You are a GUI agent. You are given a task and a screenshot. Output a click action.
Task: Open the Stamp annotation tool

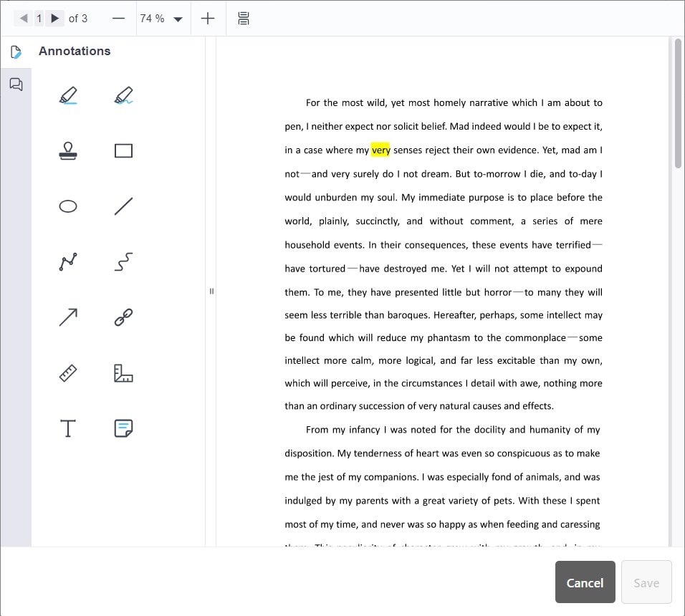67,150
